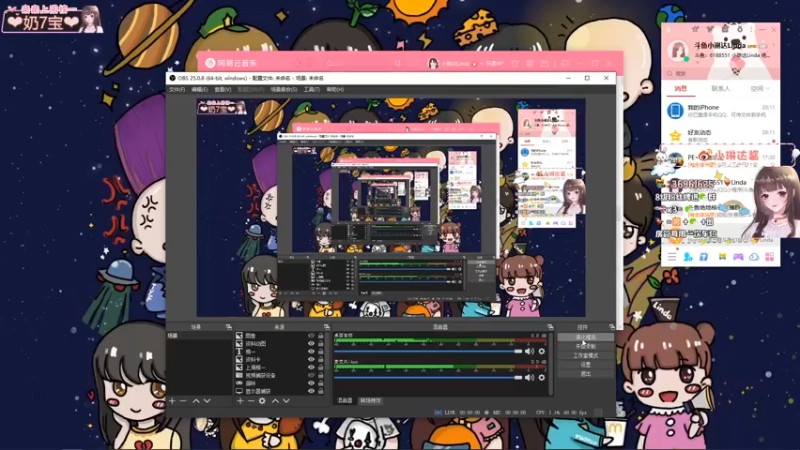800x450 pixels.
Task: Open the 工具(T) menu in OBS
Action: (311, 89)
